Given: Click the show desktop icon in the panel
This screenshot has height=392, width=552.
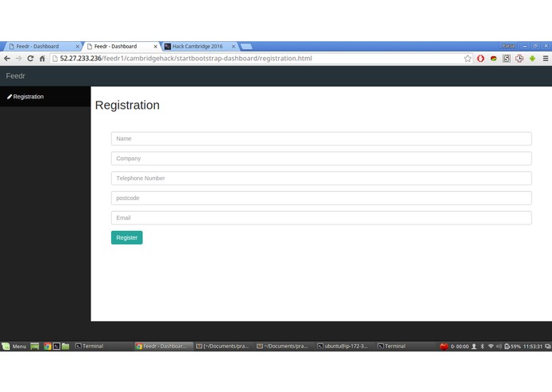Looking at the screenshot, I should [x=34, y=346].
